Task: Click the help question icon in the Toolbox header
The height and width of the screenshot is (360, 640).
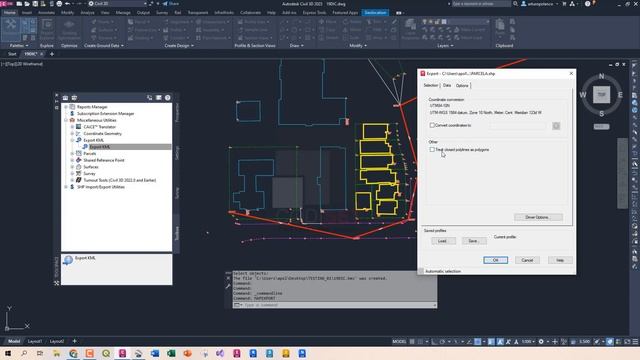Action: 167,98
